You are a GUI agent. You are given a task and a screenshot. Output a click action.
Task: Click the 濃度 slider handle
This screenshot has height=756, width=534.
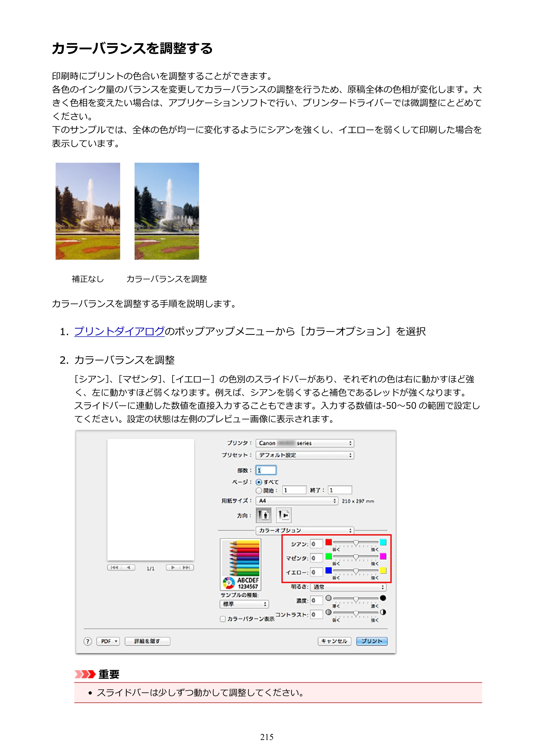356,599
